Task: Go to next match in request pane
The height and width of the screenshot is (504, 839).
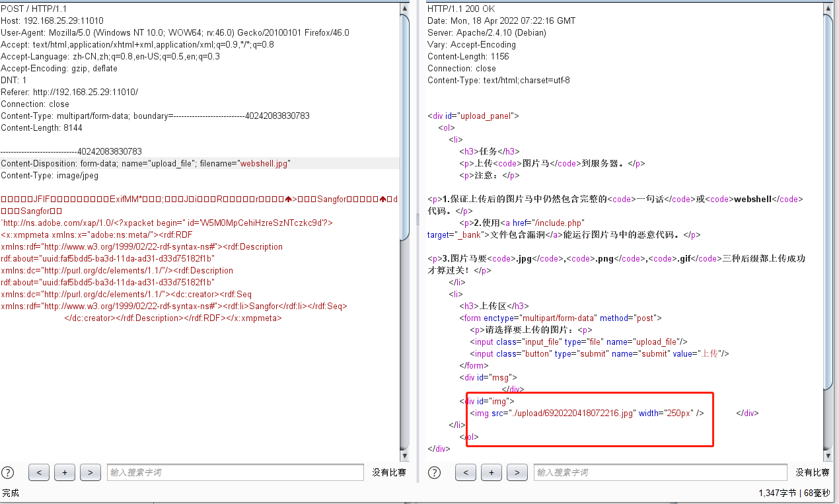Action: (91, 472)
